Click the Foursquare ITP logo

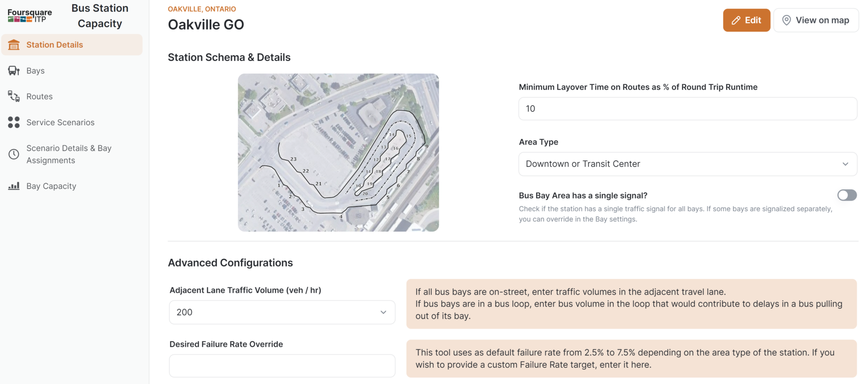(x=30, y=15)
